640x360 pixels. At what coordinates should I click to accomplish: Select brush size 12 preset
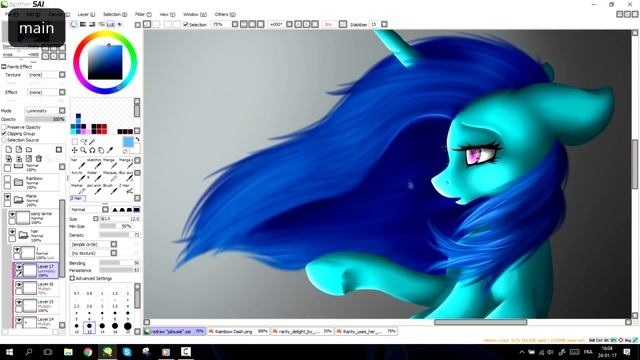point(89,327)
